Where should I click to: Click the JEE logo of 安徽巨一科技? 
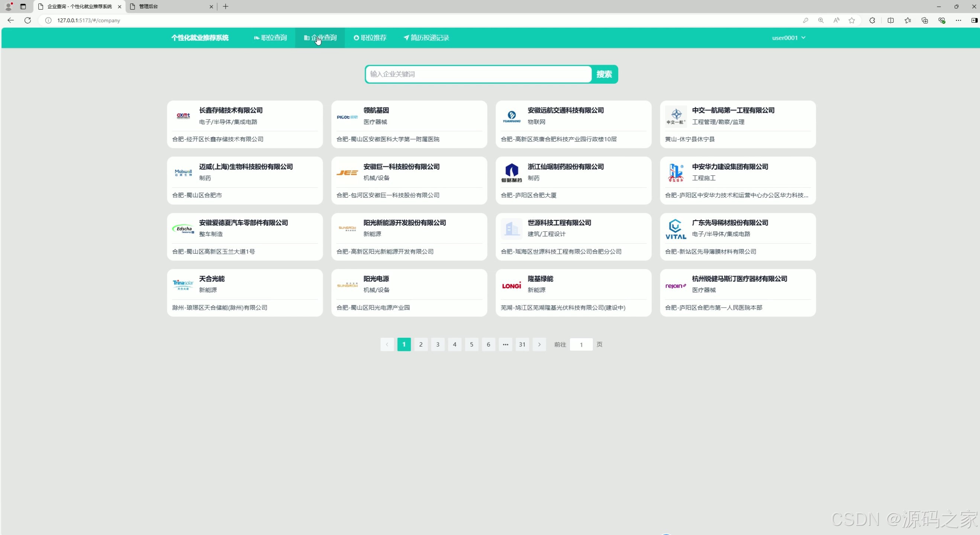tap(347, 173)
